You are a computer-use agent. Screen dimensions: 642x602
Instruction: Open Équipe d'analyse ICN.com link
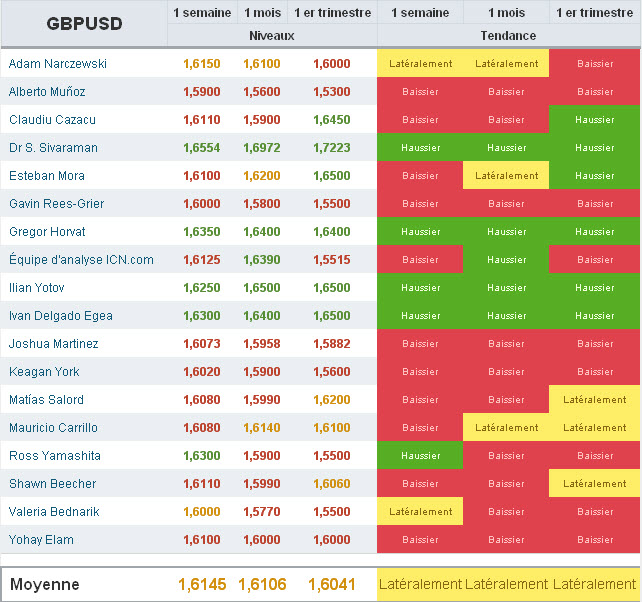click(x=81, y=260)
